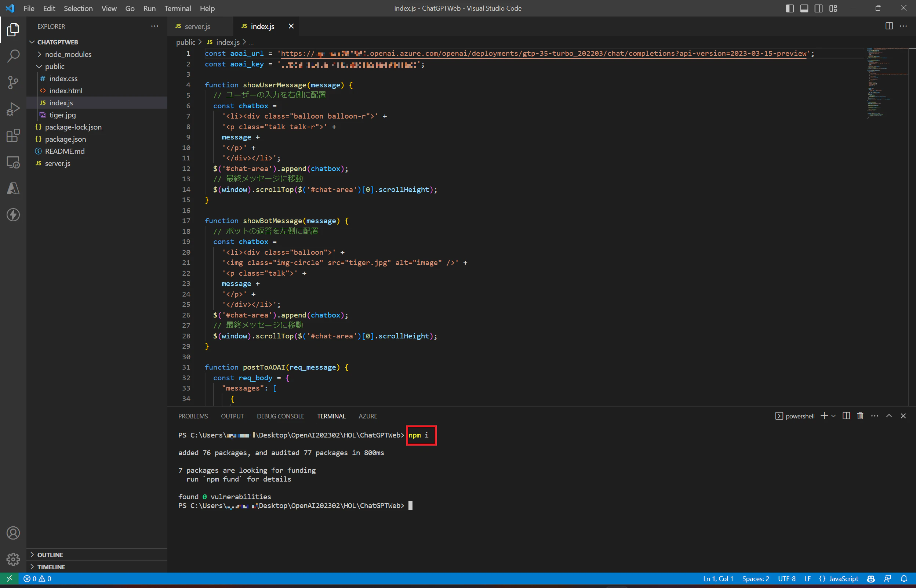Switch to the PROBLEMS panel tab
This screenshot has width=916, height=588.
coord(193,416)
